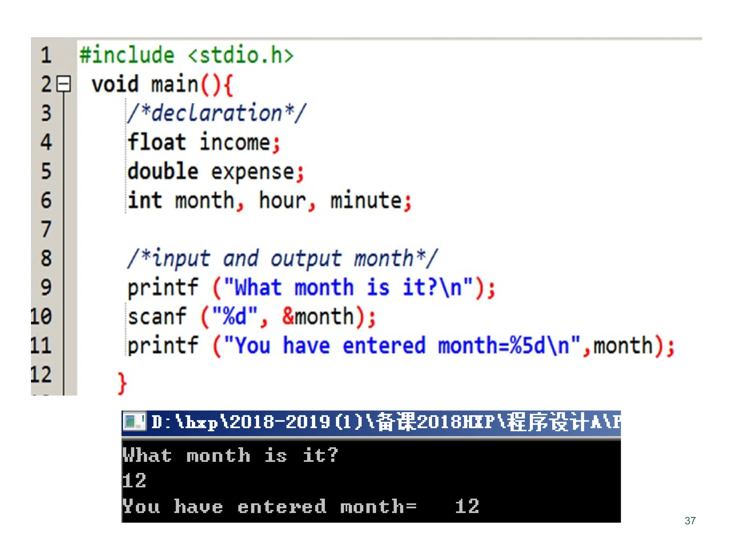The image size is (747, 560).
Task: Click "What month is it?" console output
Action: tap(231, 455)
